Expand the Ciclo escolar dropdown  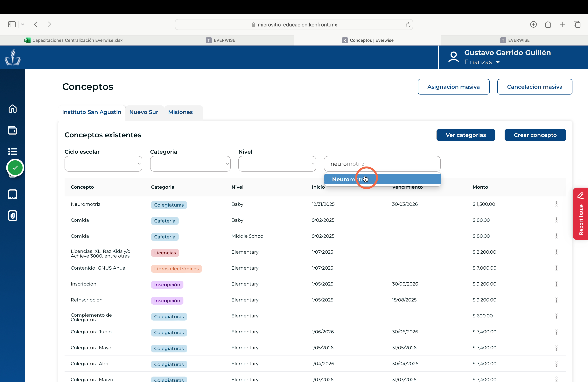pyautogui.click(x=103, y=164)
